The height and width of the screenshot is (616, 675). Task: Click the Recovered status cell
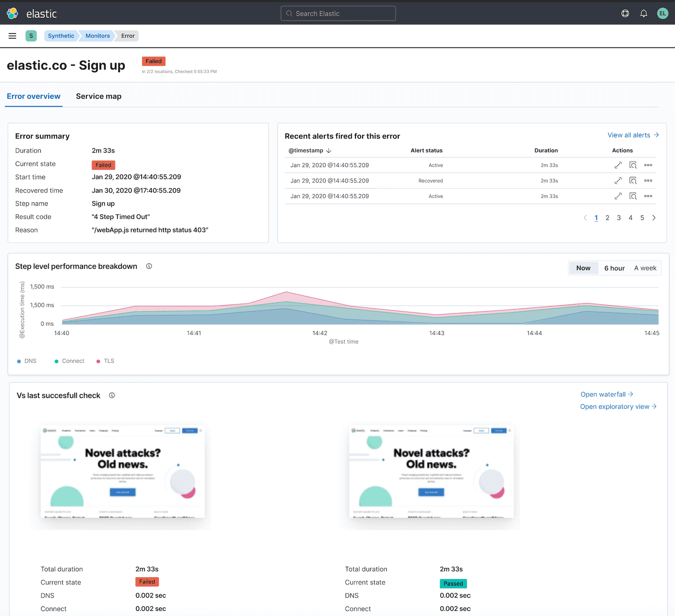[431, 180]
